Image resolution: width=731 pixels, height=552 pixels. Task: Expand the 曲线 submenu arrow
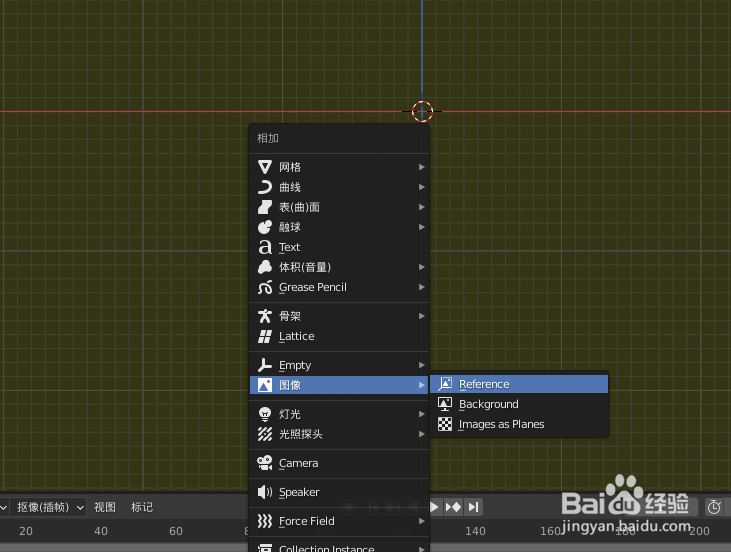pos(421,187)
